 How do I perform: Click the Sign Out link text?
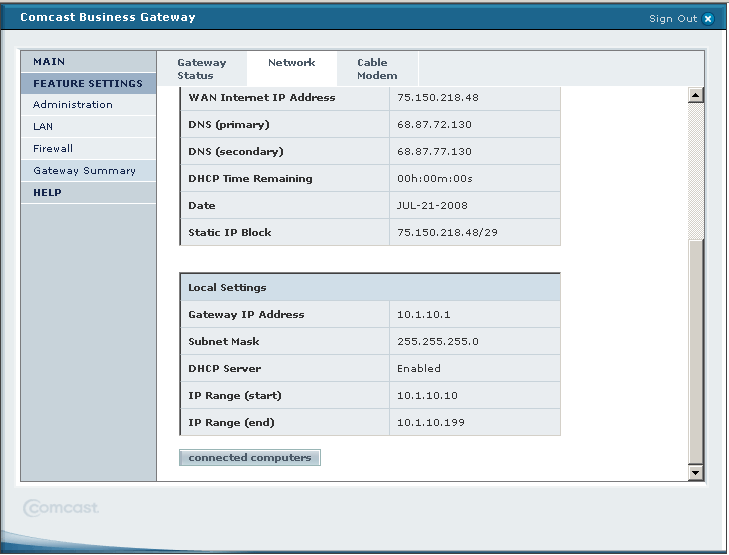[x=673, y=19]
